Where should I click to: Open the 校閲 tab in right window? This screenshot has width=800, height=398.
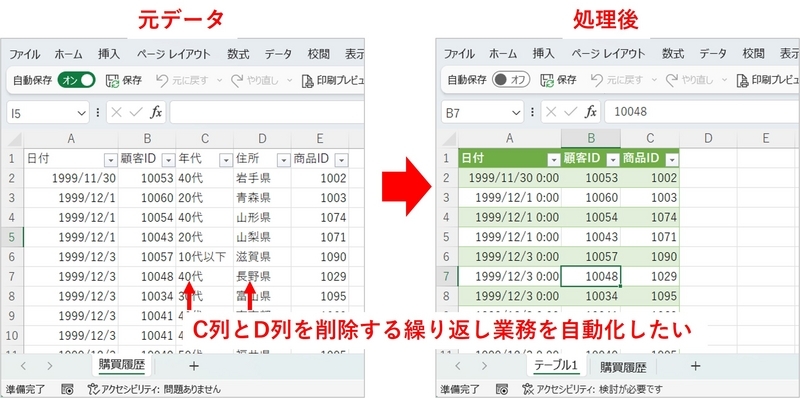(x=753, y=54)
